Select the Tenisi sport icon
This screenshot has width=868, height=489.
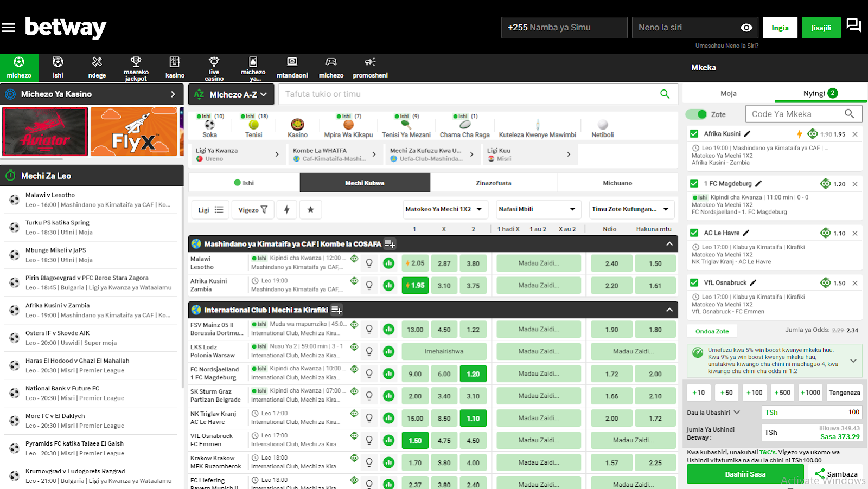[x=253, y=125]
